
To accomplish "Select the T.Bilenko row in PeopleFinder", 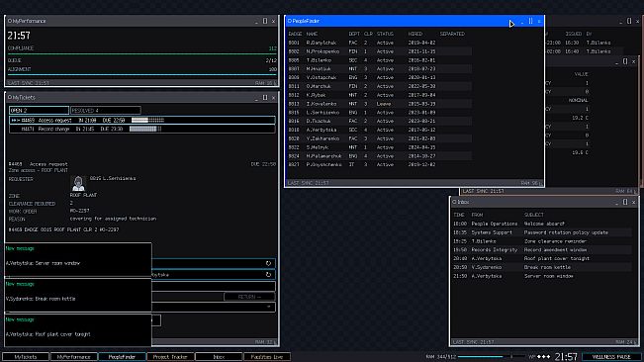I will coord(379,60).
